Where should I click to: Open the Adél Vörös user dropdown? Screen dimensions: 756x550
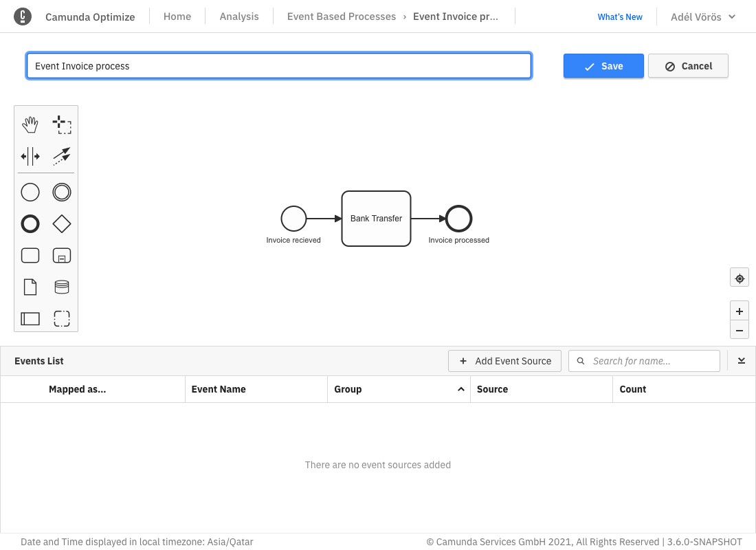tap(702, 16)
